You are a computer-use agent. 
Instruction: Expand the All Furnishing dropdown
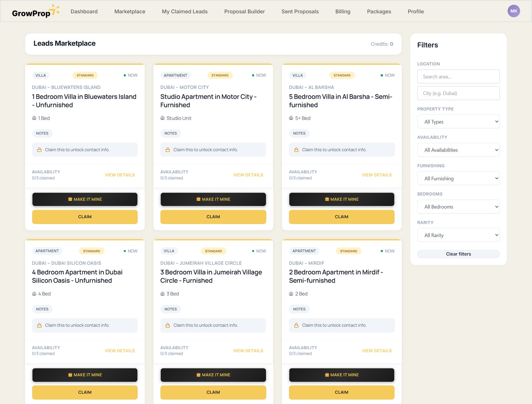tap(458, 178)
